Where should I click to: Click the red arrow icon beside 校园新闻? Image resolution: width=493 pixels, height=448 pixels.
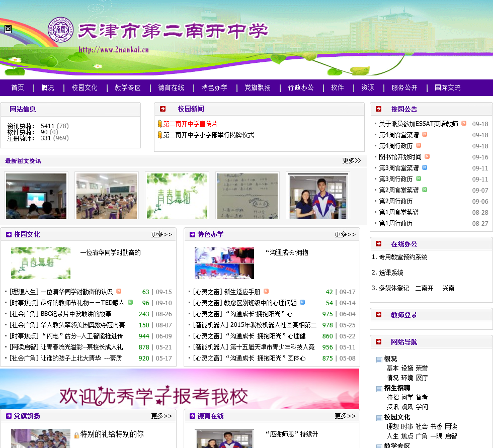(162, 109)
